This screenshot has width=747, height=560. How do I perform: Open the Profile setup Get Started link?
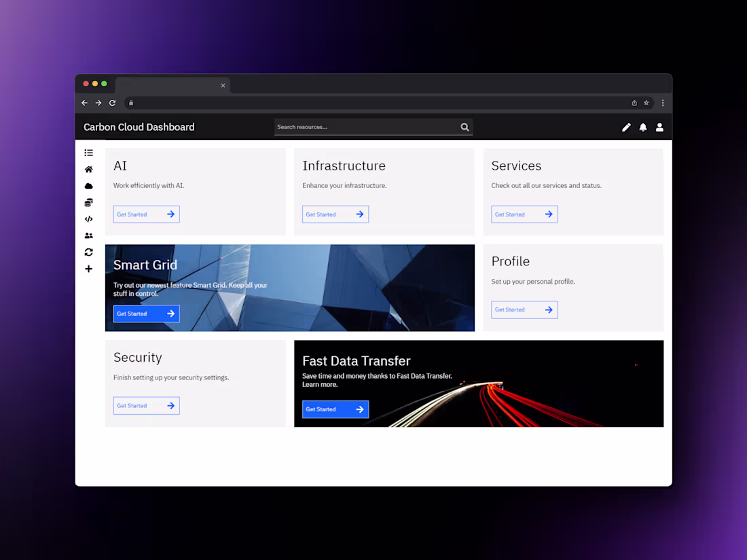pyautogui.click(x=524, y=310)
